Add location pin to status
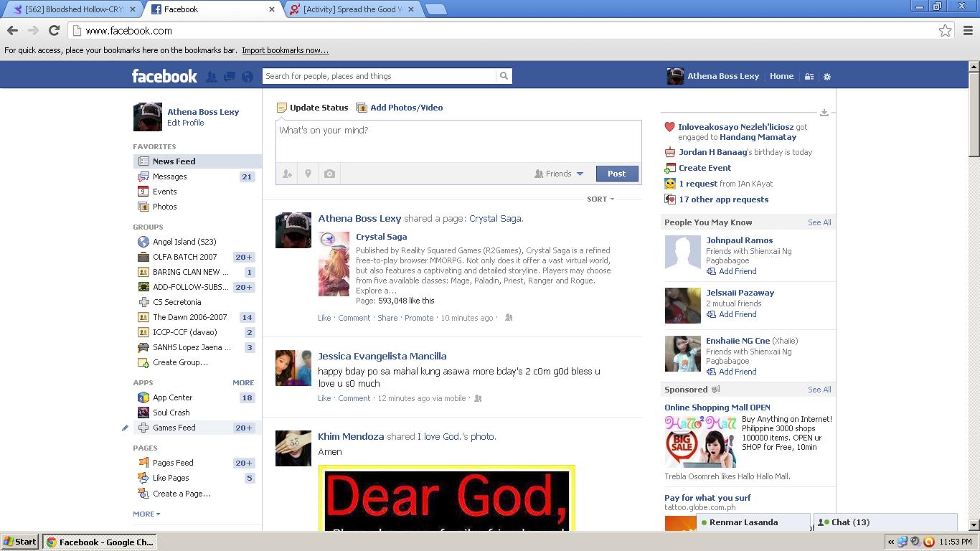 (x=308, y=174)
